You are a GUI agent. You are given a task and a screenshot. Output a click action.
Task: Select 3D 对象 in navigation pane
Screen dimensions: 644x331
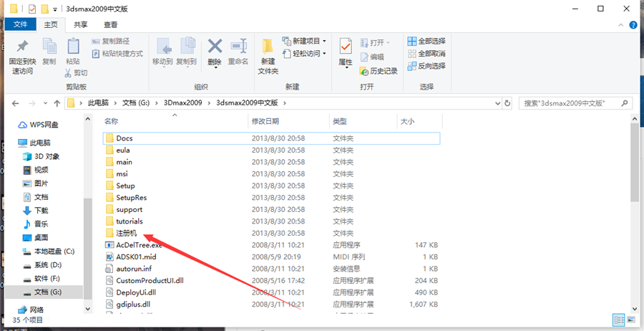pyautogui.click(x=42, y=156)
